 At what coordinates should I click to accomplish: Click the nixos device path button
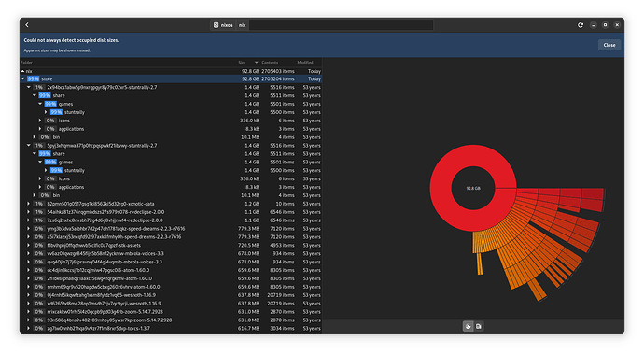coord(223,25)
